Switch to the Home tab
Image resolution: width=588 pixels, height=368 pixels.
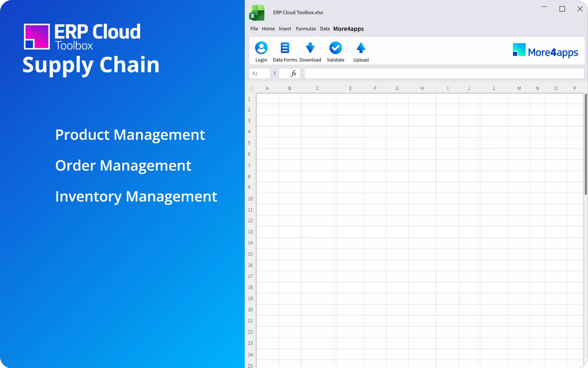tap(268, 29)
